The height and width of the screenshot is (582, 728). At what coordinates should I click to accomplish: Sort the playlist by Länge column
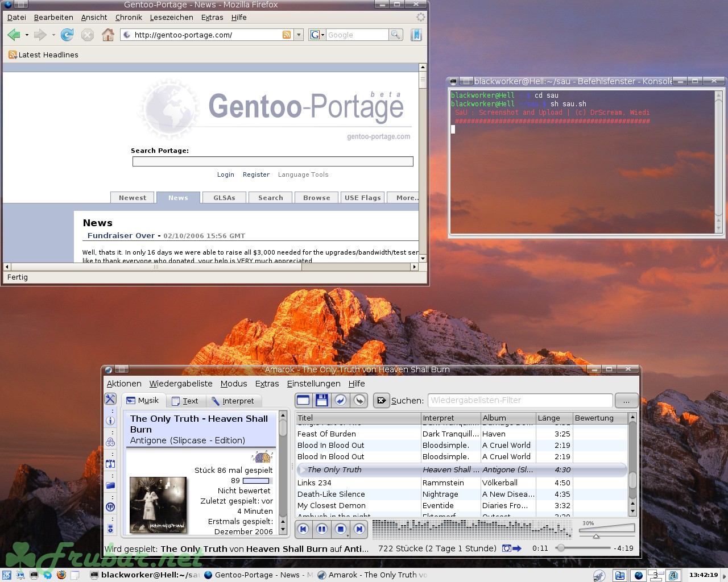click(554, 418)
